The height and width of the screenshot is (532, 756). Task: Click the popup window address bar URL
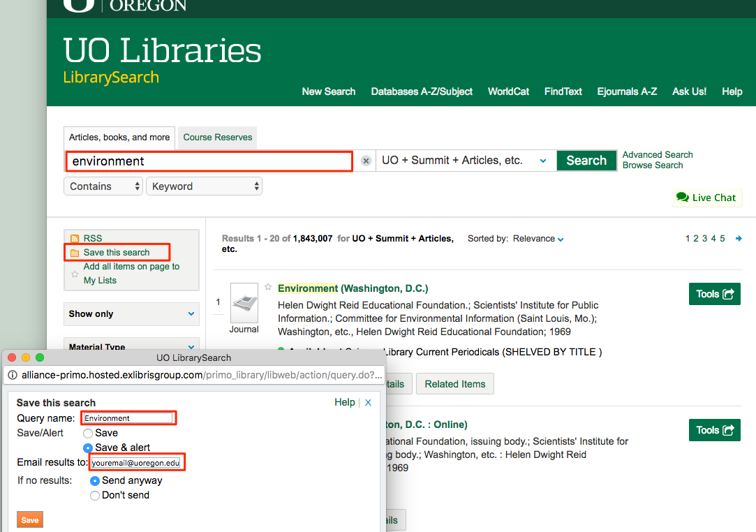202,375
